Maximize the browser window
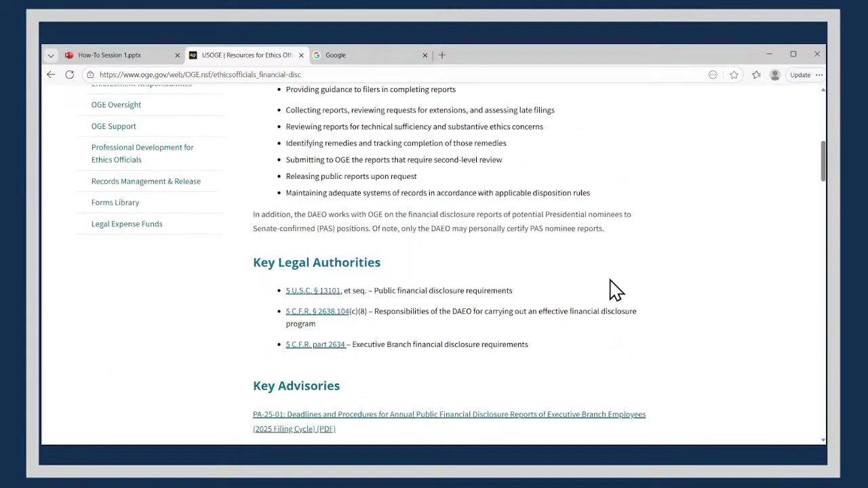This screenshot has width=868, height=488. (x=793, y=54)
